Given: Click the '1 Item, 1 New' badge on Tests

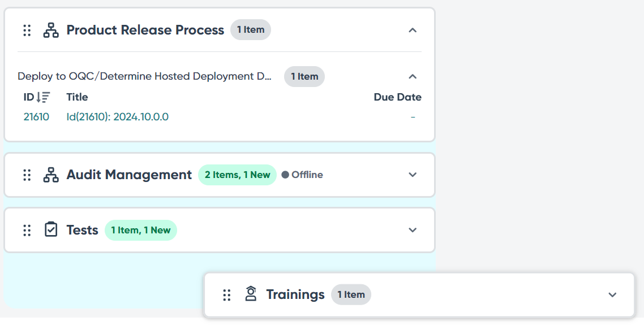Looking at the screenshot, I should pos(140,230).
